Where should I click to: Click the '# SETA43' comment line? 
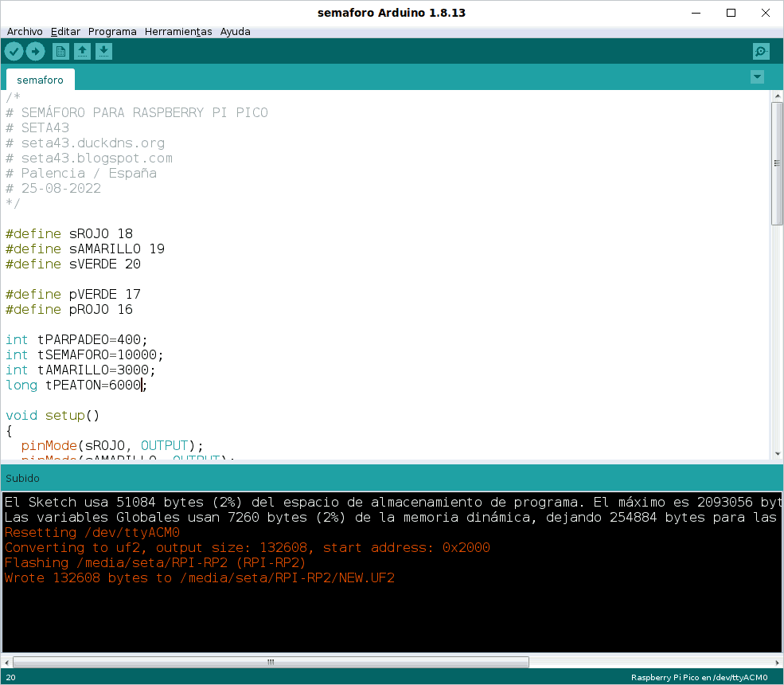[37, 127]
